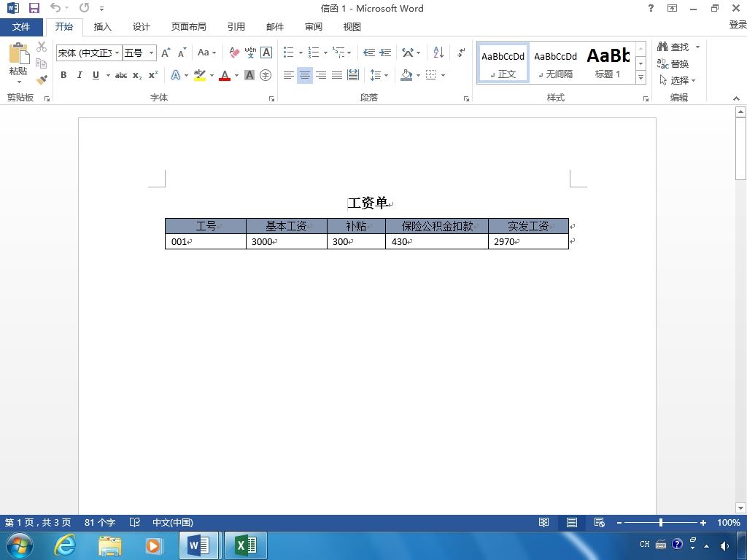Switch to Web Layout view
747x560 pixels.
[x=600, y=522]
